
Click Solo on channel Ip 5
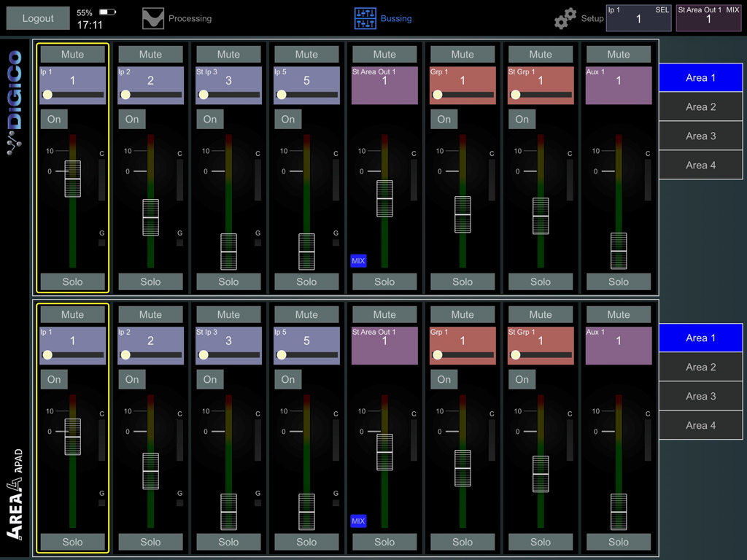(306, 281)
